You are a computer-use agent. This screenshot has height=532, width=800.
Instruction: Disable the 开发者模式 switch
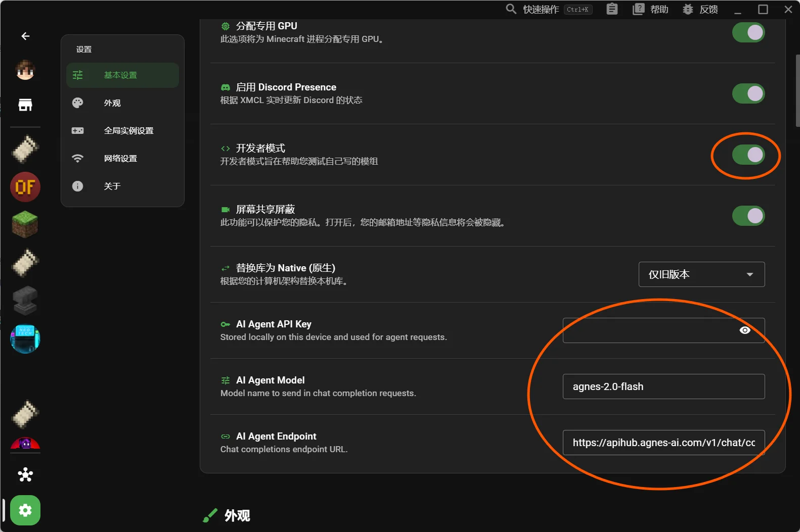pos(748,155)
